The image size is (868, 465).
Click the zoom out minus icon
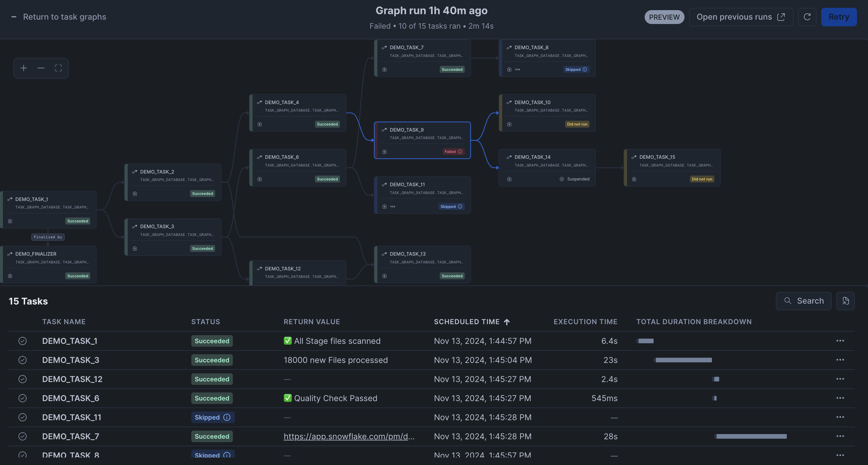pos(41,68)
